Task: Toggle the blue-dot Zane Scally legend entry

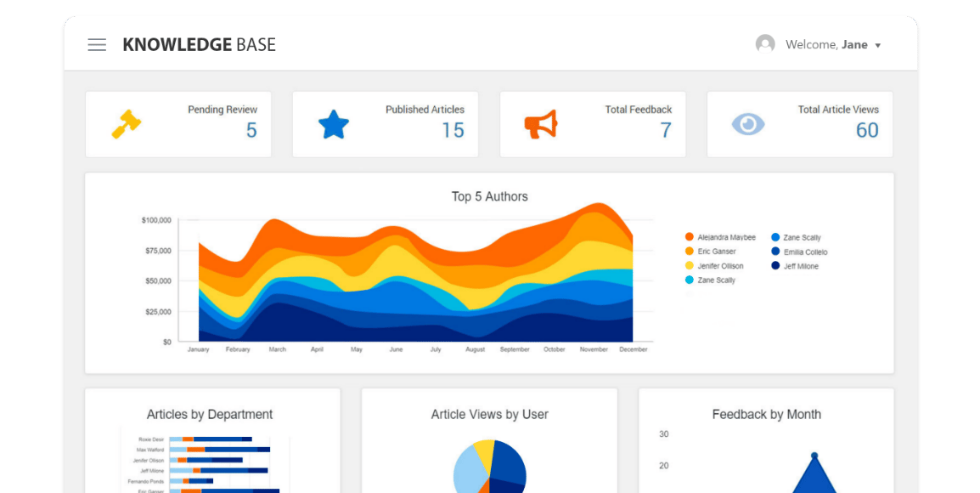Action: pos(797,238)
